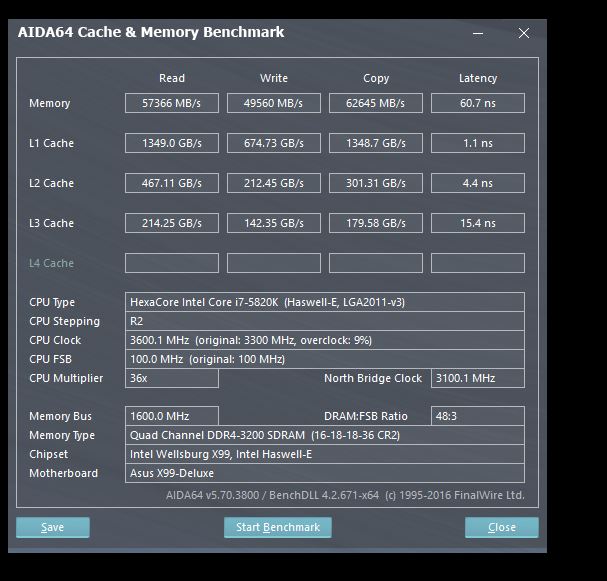Viewport: 607px width, 581px height.
Task: Close the benchmark with Close button
Action: [502, 527]
